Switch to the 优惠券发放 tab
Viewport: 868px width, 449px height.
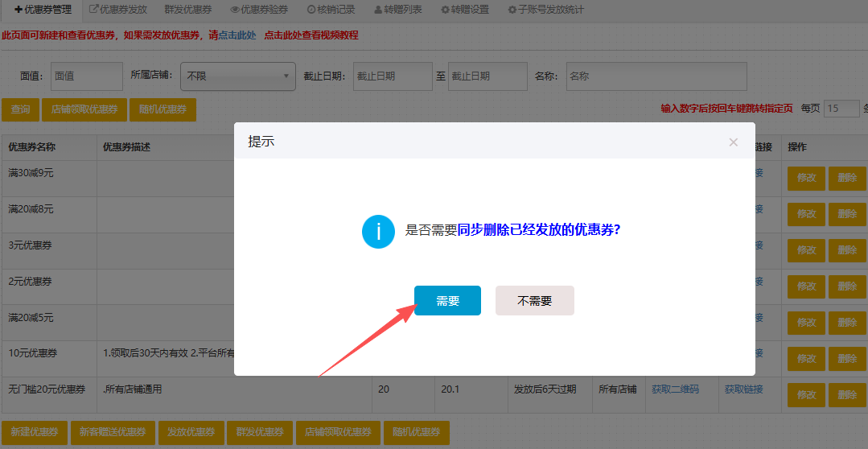point(117,10)
